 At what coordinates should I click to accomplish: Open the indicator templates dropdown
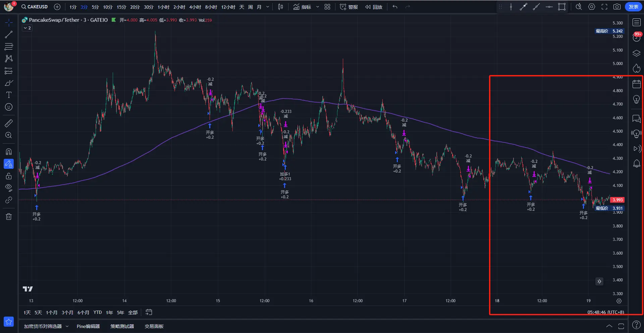point(318,7)
